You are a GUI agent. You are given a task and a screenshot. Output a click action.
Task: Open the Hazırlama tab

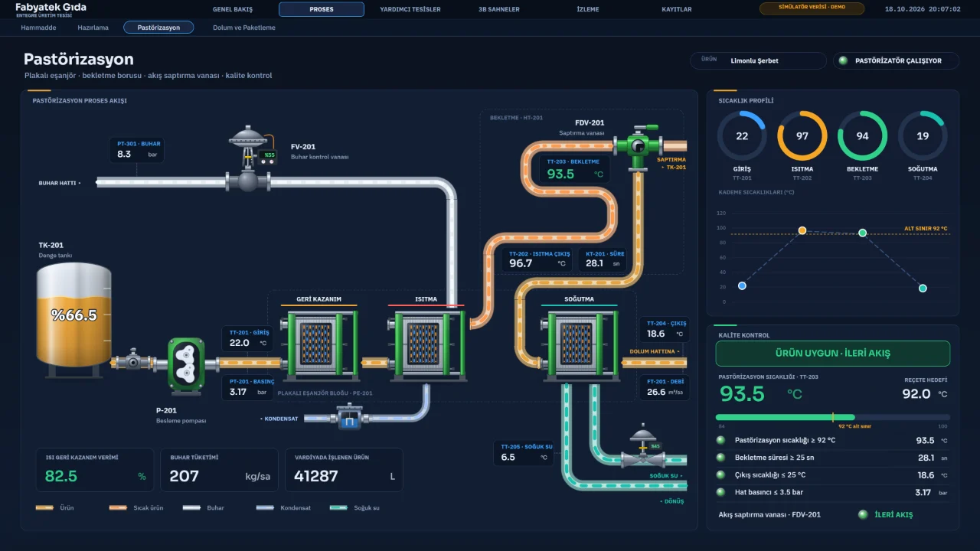(x=93, y=28)
